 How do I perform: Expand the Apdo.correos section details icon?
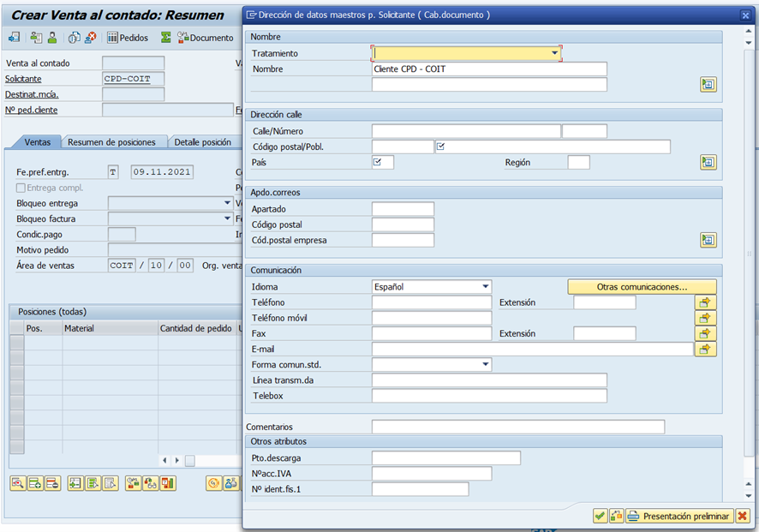click(x=708, y=240)
